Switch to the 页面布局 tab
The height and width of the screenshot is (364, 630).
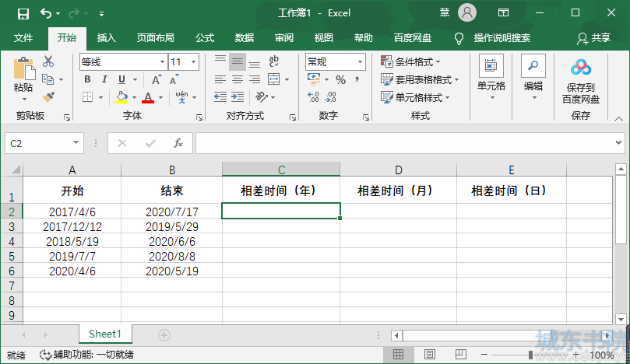click(156, 38)
